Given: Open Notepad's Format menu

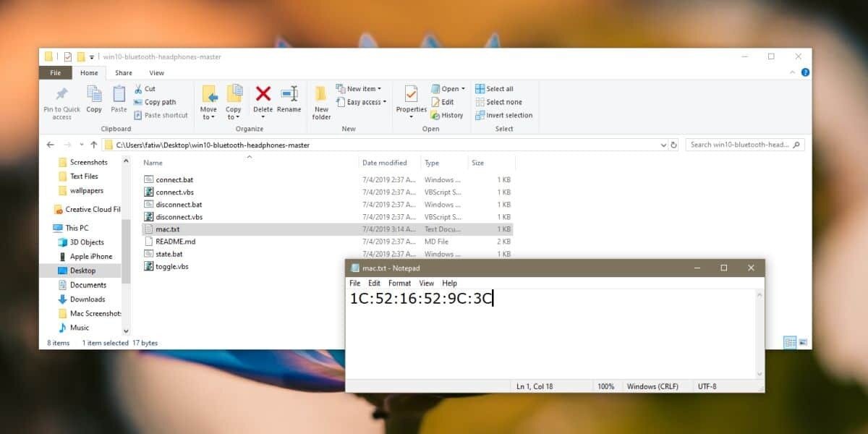Looking at the screenshot, I should [x=399, y=284].
